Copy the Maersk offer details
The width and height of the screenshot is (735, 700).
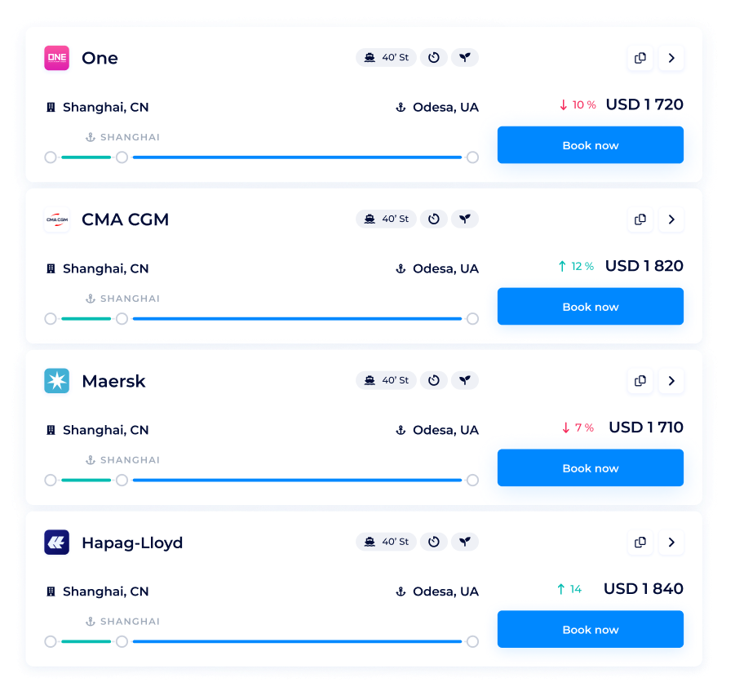pyautogui.click(x=640, y=381)
